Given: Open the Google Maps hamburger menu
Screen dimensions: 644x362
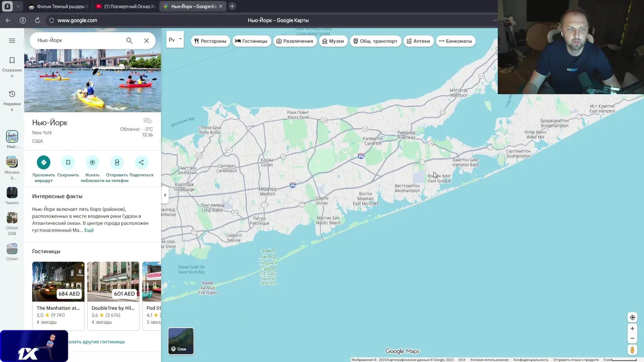Looking at the screenshot, I should pos(12,41).
